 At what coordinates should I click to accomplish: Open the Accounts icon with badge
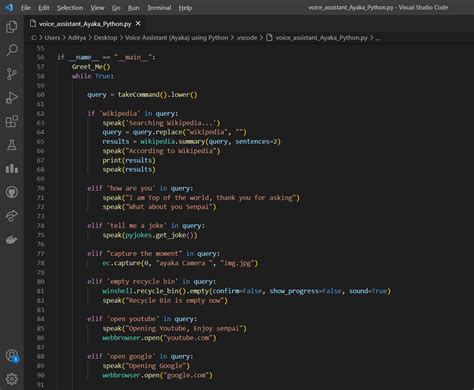[x=12, y=356]
